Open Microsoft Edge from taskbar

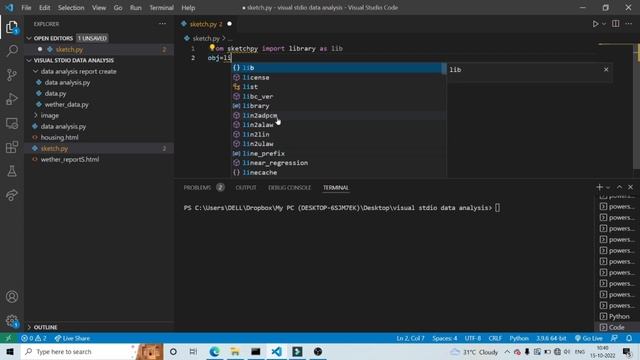(214, 352)
